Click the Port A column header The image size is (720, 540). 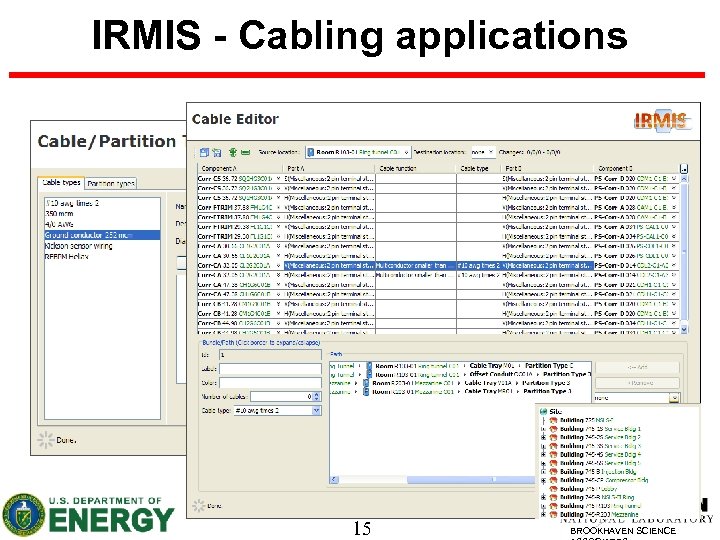tap(329, 169)
